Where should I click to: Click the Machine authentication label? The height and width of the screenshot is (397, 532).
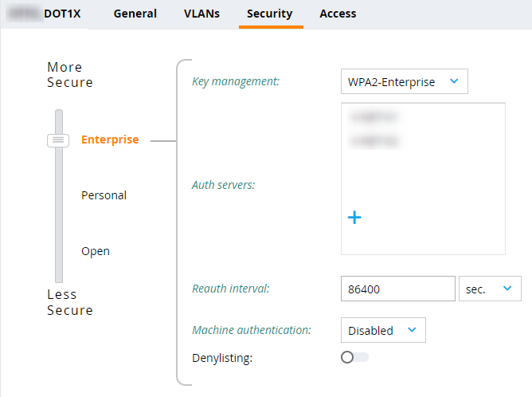(x=252, y=330)
